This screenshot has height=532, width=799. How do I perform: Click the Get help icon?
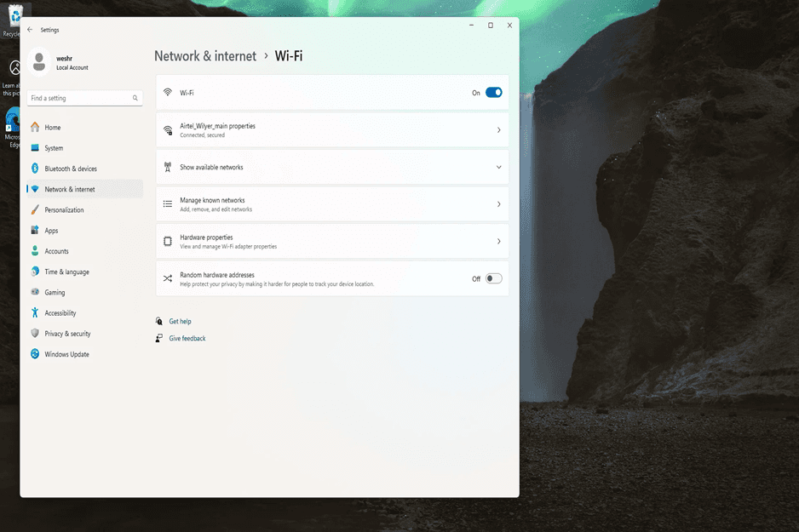coord(159,321)
